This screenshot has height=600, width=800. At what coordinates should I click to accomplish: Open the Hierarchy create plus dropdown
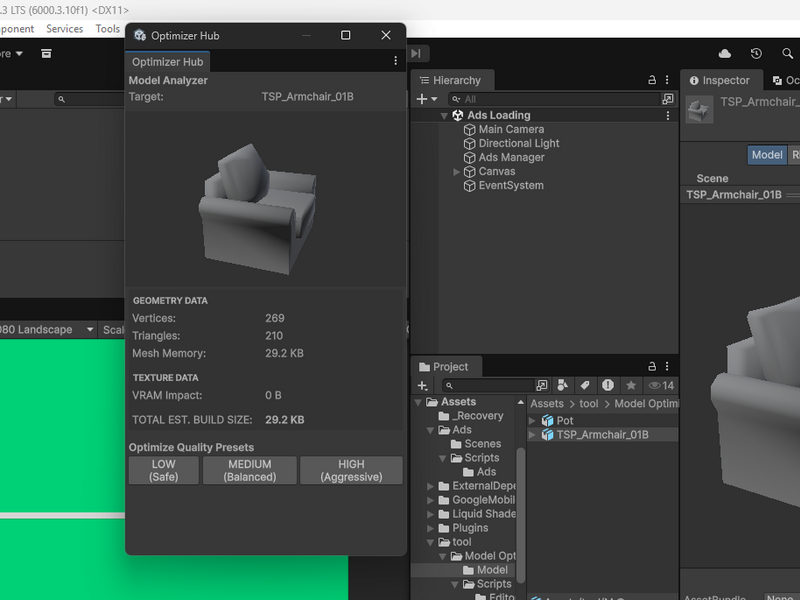tap(427, 99)
